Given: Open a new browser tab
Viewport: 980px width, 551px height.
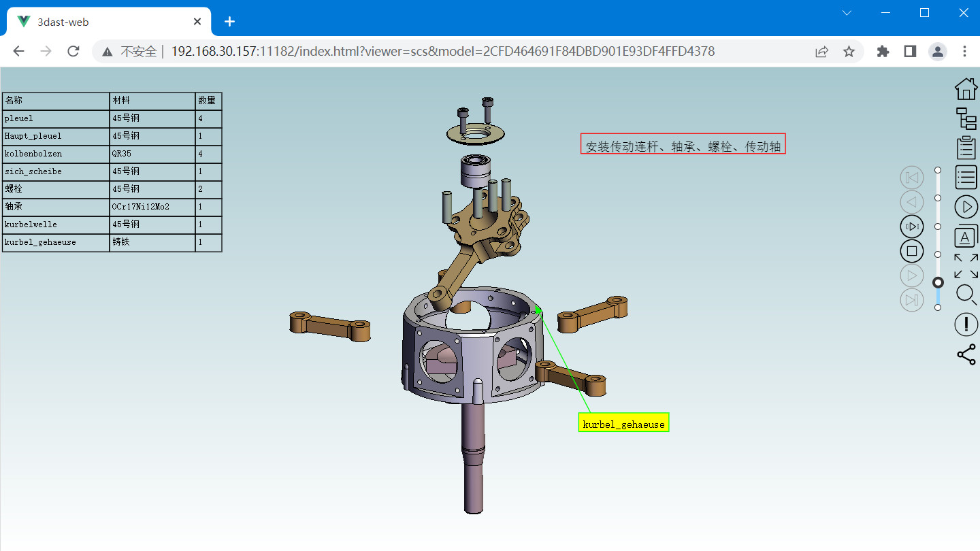Looking at the screenshot, I should [229, 21].
